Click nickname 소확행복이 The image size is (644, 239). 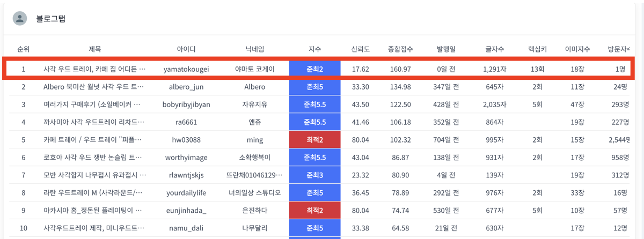pos(255,158)
